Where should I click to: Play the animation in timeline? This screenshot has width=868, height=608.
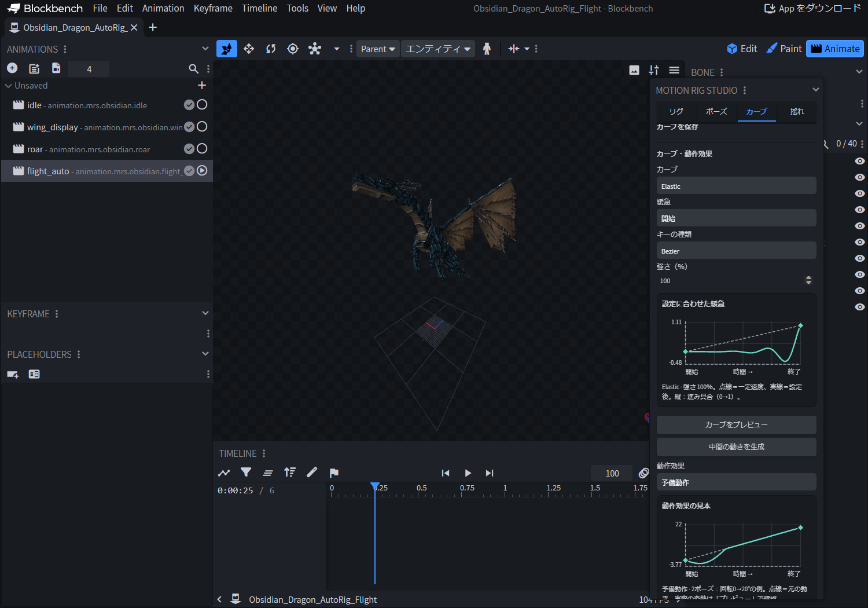[468, 473]
